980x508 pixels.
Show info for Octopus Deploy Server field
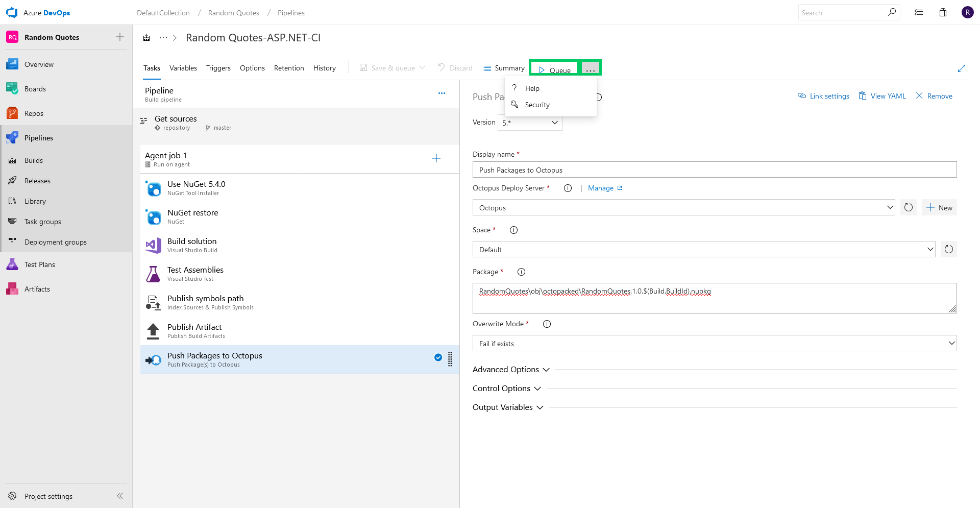(x=568, y=188)
